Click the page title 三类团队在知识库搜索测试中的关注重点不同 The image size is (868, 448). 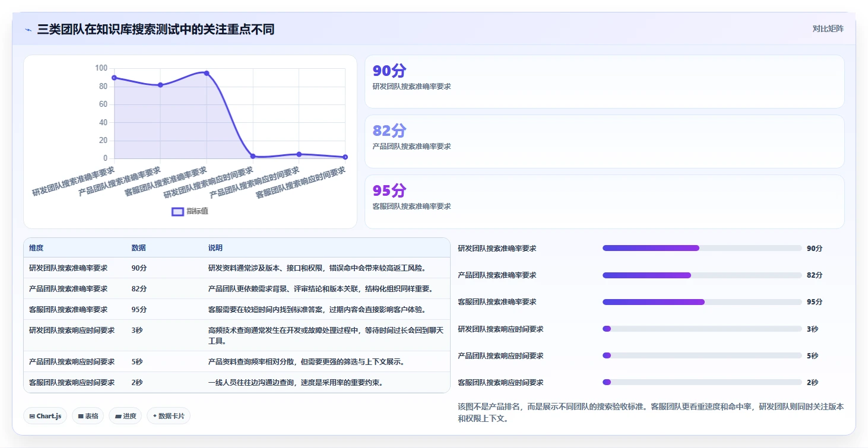(156, 30)
